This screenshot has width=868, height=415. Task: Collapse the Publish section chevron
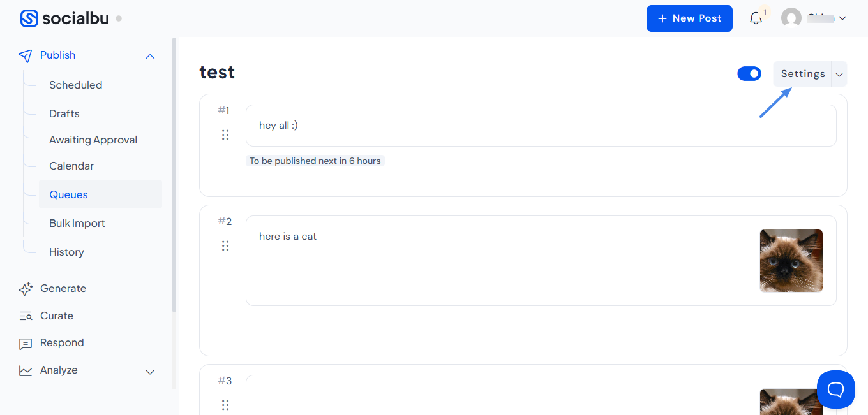click(150, 57)
